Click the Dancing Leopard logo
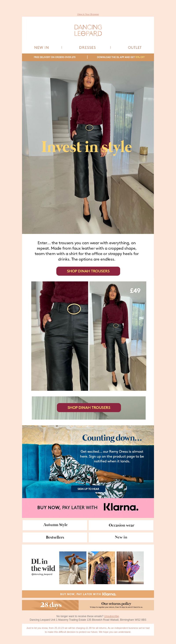The image size is (176, 644). coord(88,30)
